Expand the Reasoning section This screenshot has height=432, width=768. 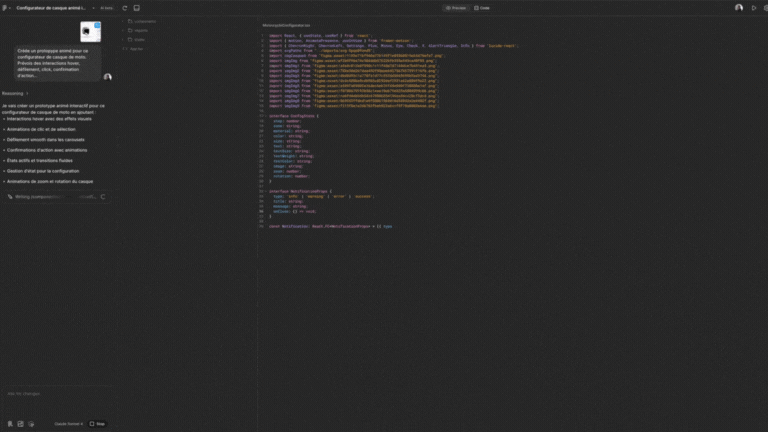click(14, 93)
